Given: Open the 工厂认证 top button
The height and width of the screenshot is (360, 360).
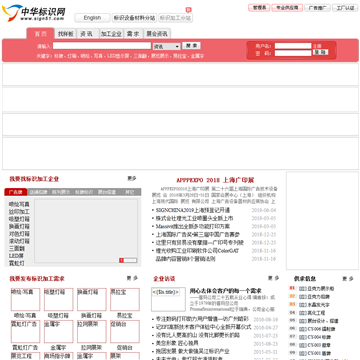Looking at the screenshot, I should [345, 8].
